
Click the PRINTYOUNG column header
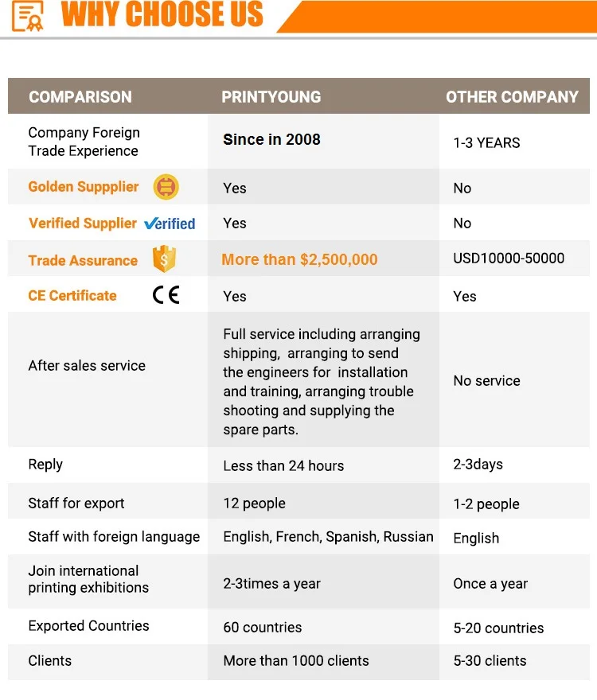(x=271, y=97)
